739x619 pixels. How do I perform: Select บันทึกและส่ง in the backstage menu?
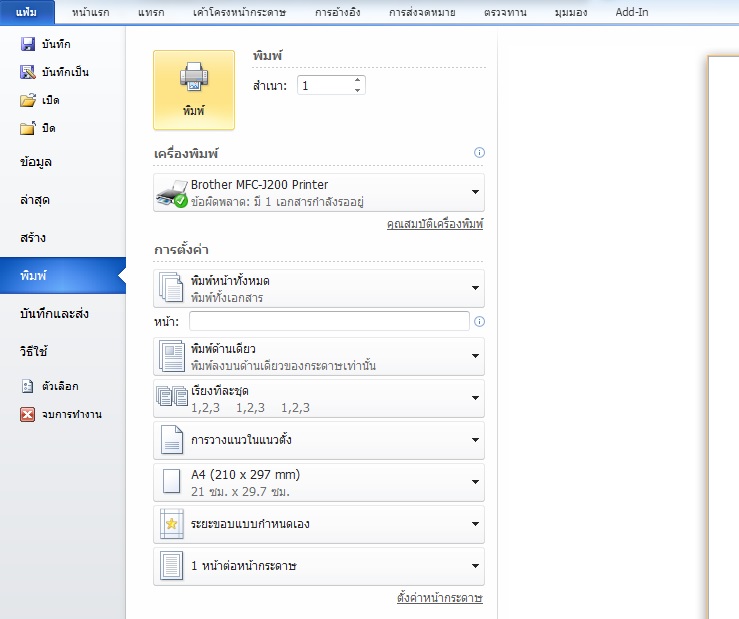click(63, 314)
